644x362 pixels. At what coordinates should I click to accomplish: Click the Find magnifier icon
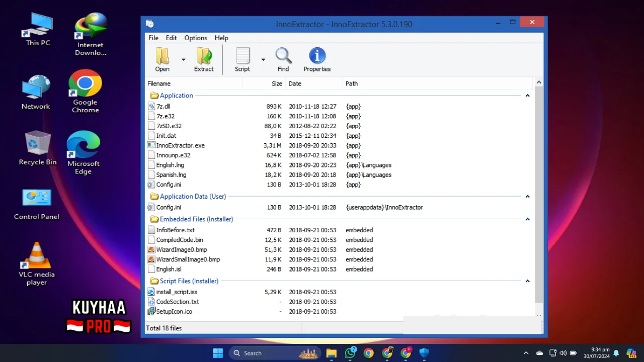[283, 56]
